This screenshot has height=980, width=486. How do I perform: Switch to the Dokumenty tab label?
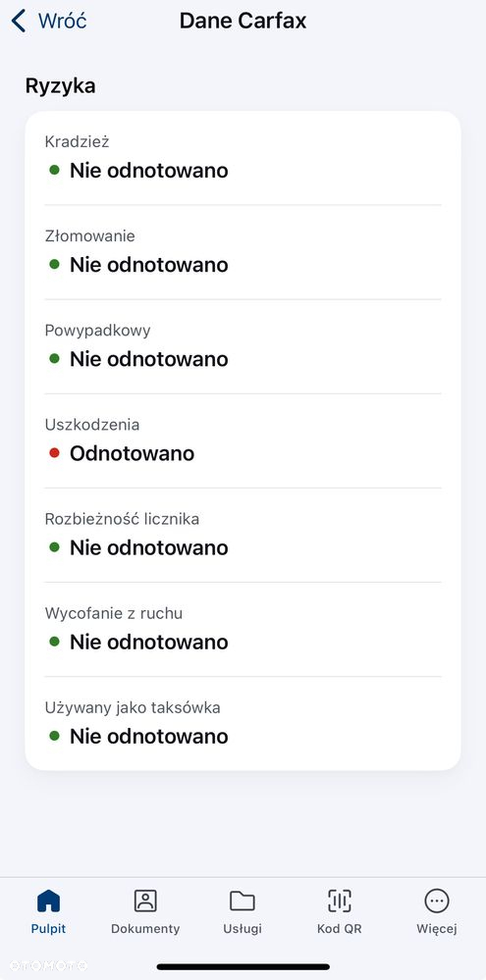pyautogui.click(x=145, y=929)
